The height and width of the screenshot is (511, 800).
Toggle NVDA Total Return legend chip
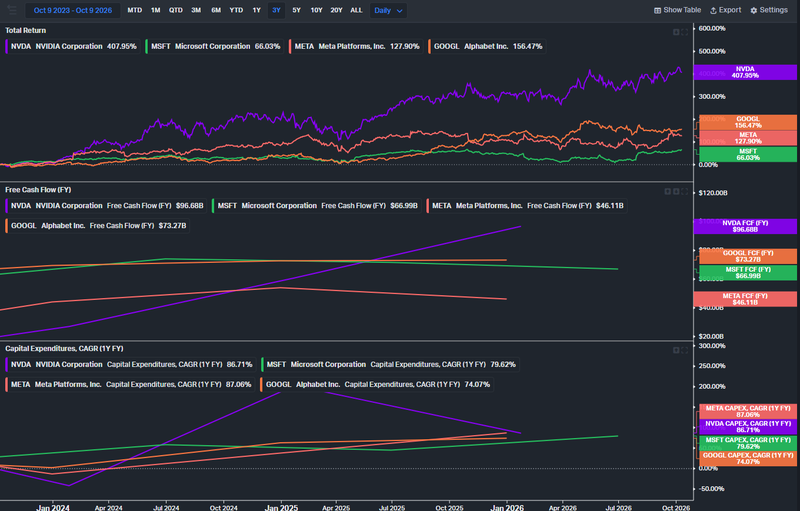72,46
